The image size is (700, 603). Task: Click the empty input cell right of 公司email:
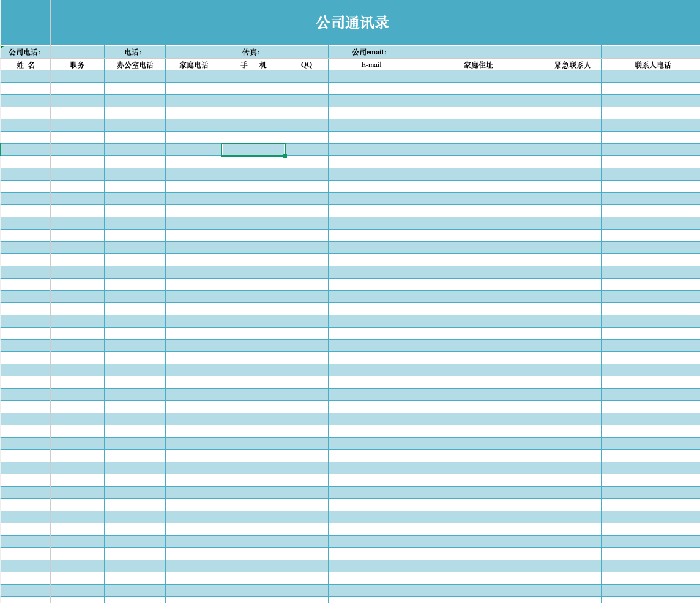(x=478, y=52)
